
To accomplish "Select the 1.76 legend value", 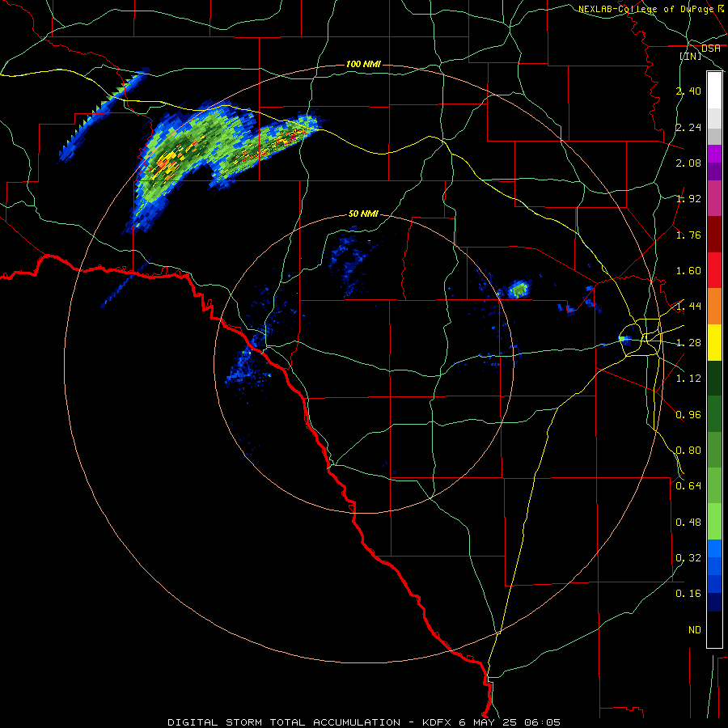I will [x=688, y=235].
